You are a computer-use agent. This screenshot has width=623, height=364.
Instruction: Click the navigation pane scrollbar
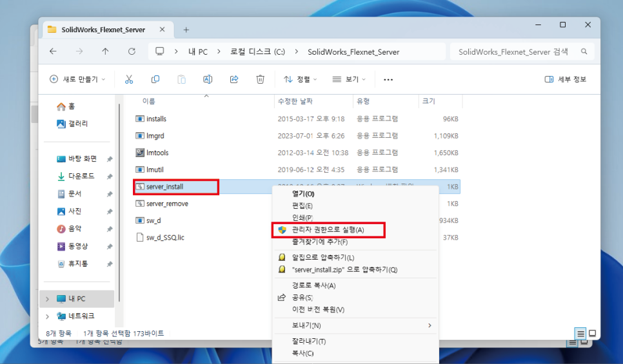click(x=119, y=202)
